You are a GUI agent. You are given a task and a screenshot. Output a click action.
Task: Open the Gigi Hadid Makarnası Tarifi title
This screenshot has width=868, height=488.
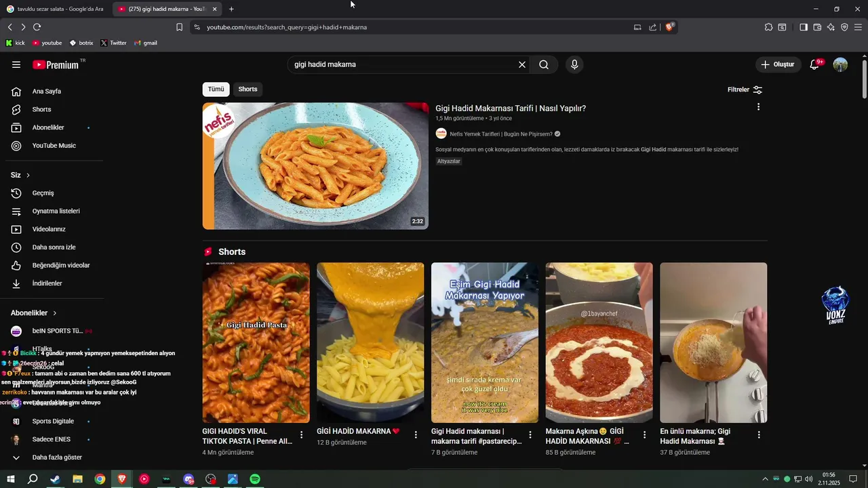(511, 108)
